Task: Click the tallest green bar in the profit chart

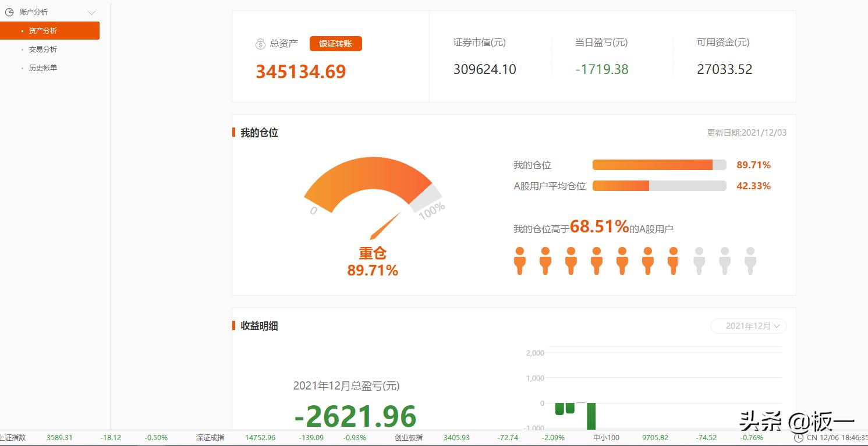Action: point(591,416)
